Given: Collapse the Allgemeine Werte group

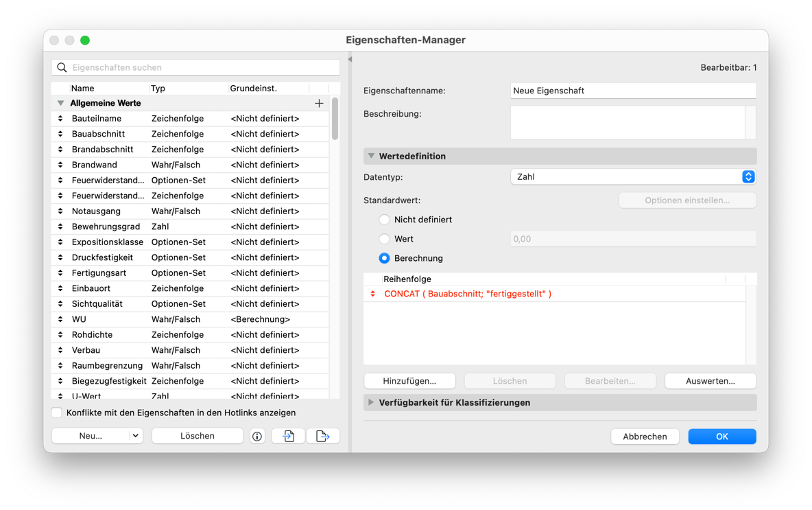Looking at the screenshot, I should tap(60, 103).
